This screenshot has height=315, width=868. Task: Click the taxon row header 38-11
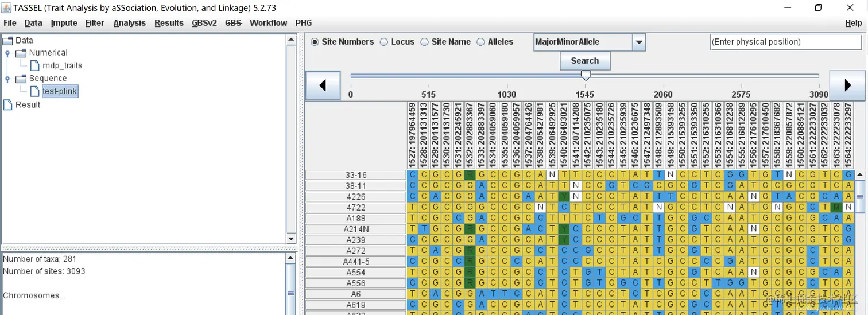[356, 186]
